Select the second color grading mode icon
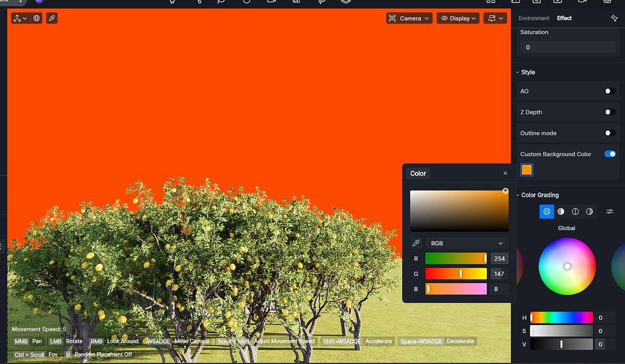 (561, 211)
